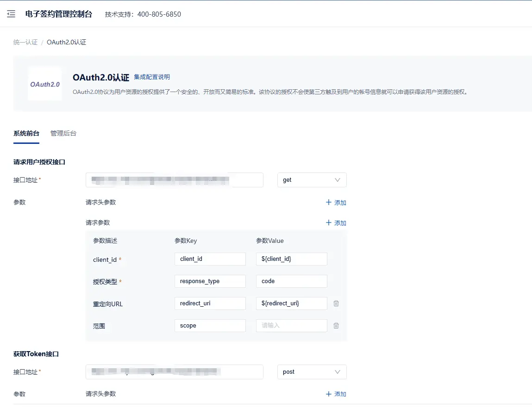The width and height of the screenshot is (532, 408).
Task: Click the ${redirect_uri} value field
Action: 291,303
